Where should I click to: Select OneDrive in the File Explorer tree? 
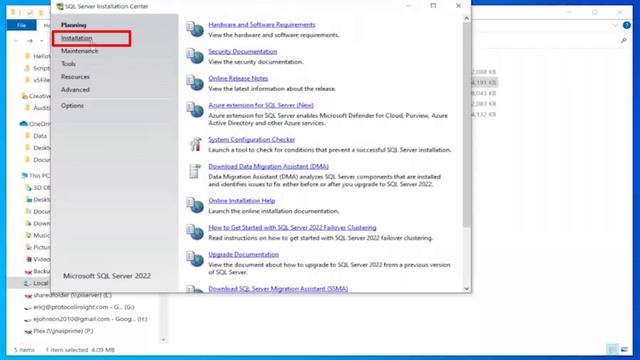pyautogui.click(x=35, y=124)
